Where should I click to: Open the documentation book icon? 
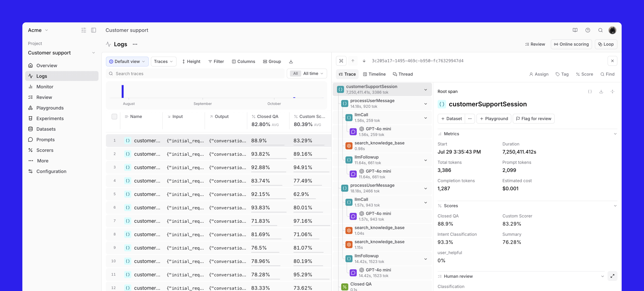[x=575, y=30]
